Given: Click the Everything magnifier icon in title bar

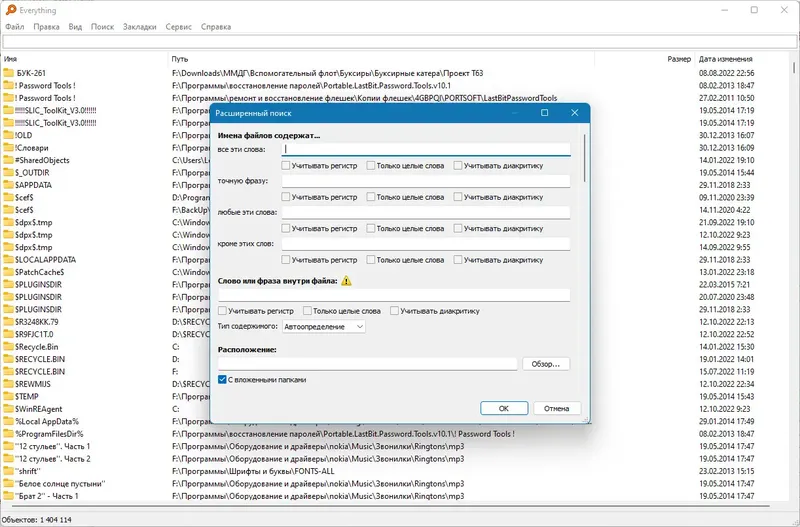Looking at the screenshot, I should tap(11, 10).
